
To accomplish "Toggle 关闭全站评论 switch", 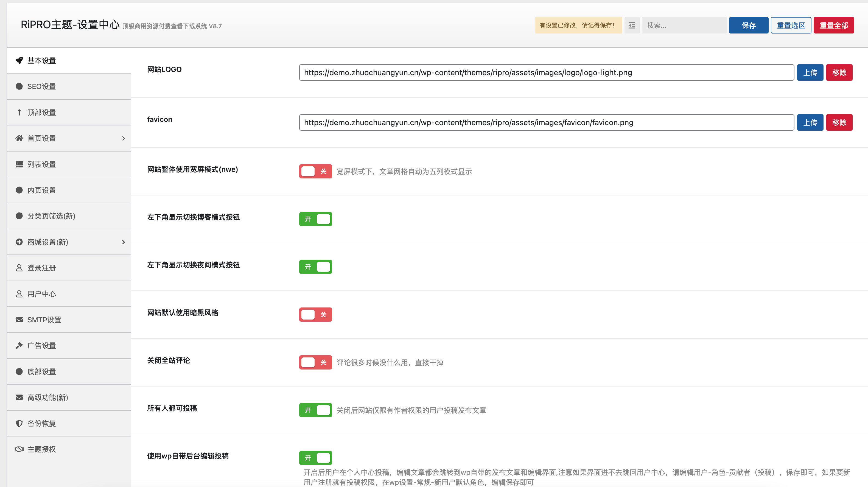I will (x=315, y=362).
